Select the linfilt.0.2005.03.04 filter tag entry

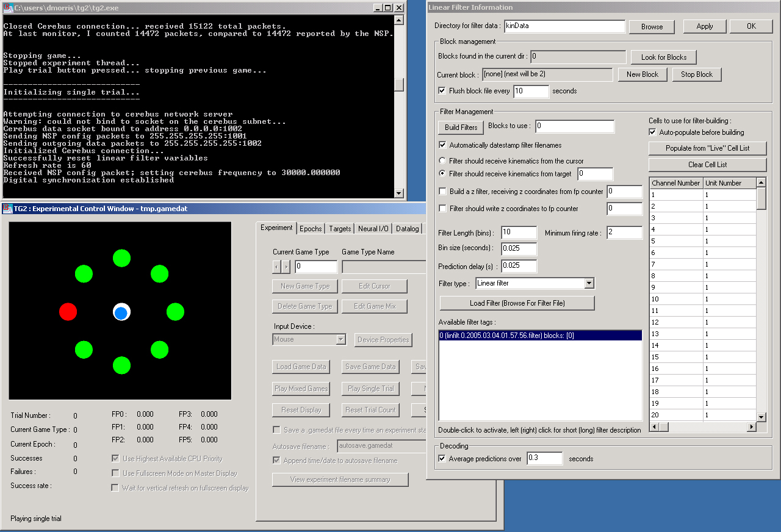pyautogui.click(x=540, y=336)
